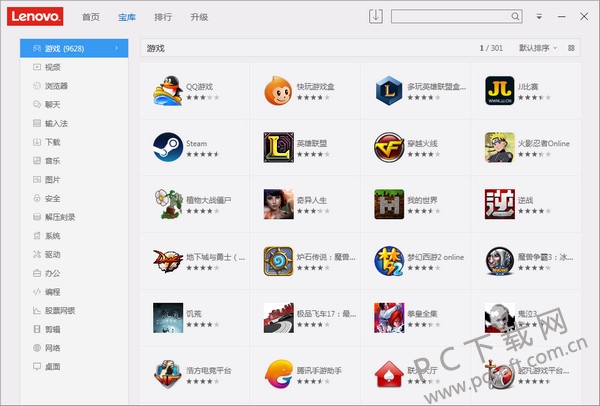Select the 英雄联盟 L logo icon
Image resolution: width=600 pixels, height=406 pixels.
(279, 147)
